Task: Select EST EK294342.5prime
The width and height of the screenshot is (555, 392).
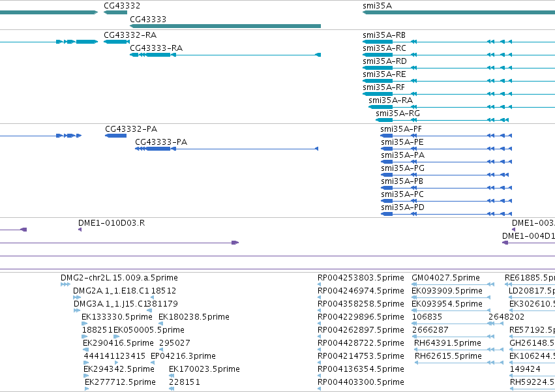Action: point(119,369)
